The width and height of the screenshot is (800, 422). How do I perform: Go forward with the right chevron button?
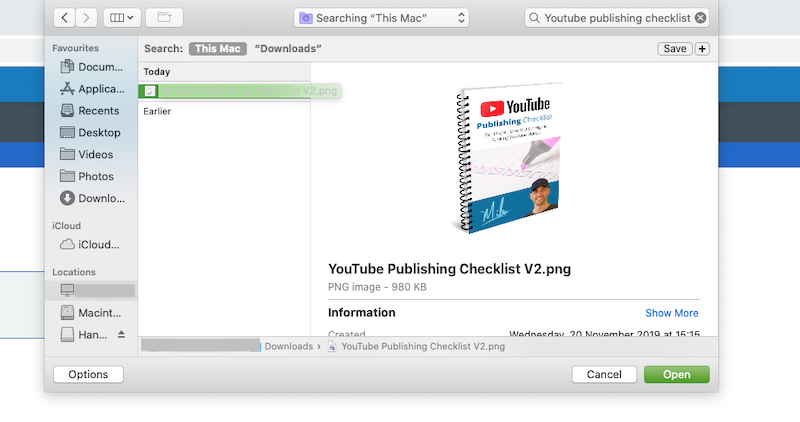coord(87,18)
